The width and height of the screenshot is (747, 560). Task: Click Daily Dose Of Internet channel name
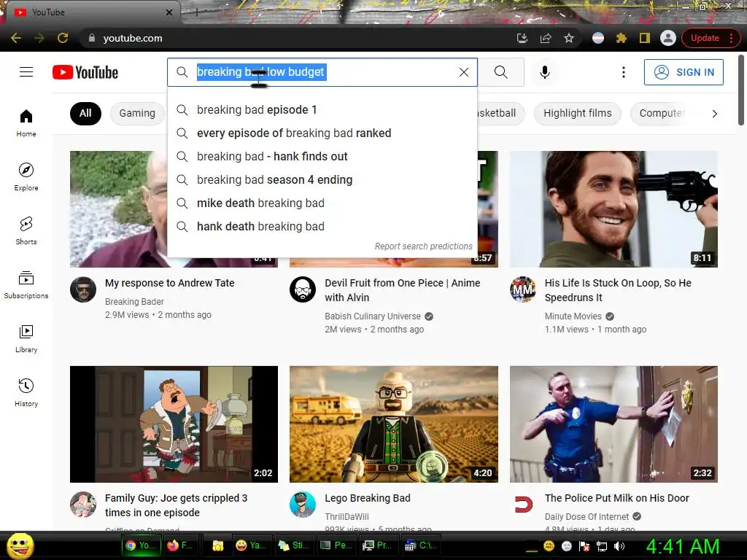587,517
